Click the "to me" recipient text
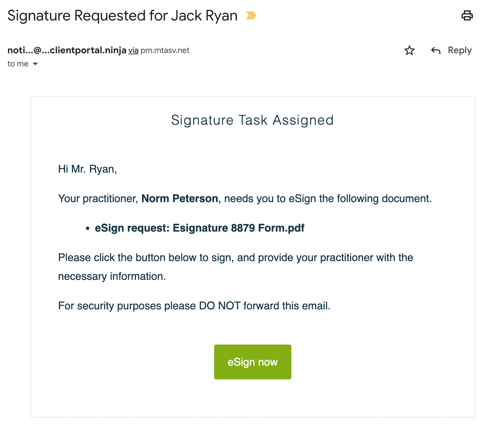The height and width of the screenshot is (425, 482). [x=18, y=64]
